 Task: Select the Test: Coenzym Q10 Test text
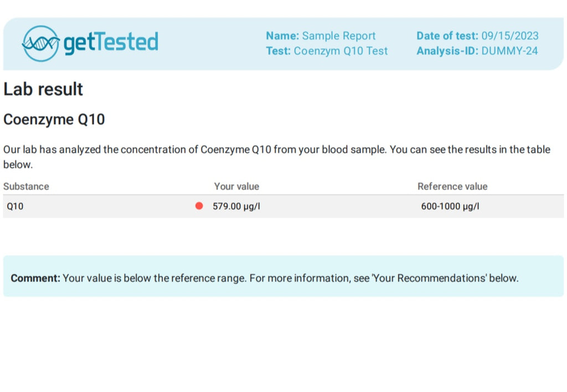[x=327, y=51]
